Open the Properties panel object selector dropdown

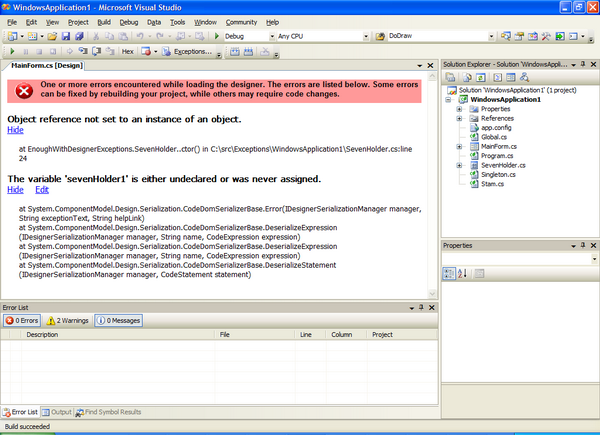pyautogui.click(x=594, y=259)
